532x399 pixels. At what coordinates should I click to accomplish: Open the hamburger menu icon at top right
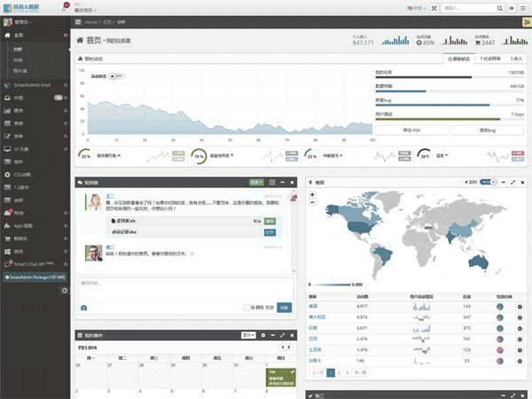tap(521, 8)
